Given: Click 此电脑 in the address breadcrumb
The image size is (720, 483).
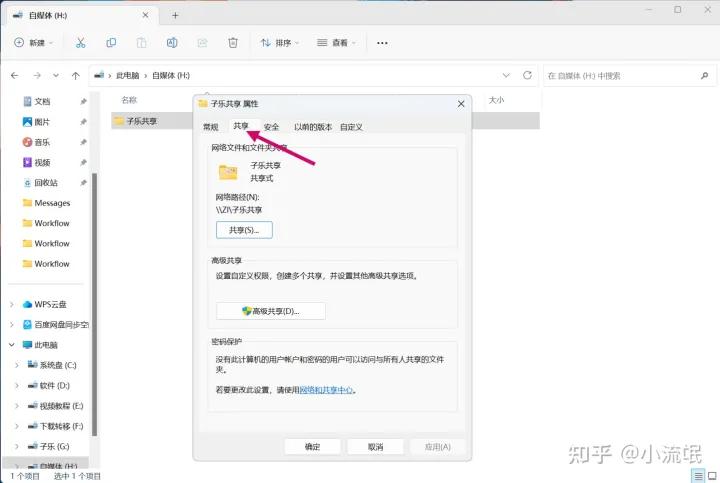Looking at the screenshot, I should point(128,75).
